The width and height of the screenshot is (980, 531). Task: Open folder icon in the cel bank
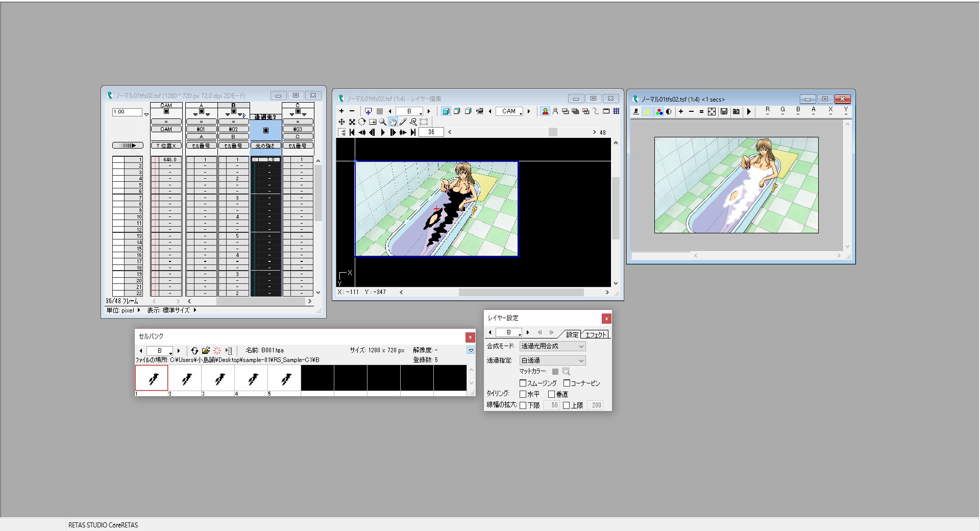click(206, 351)
